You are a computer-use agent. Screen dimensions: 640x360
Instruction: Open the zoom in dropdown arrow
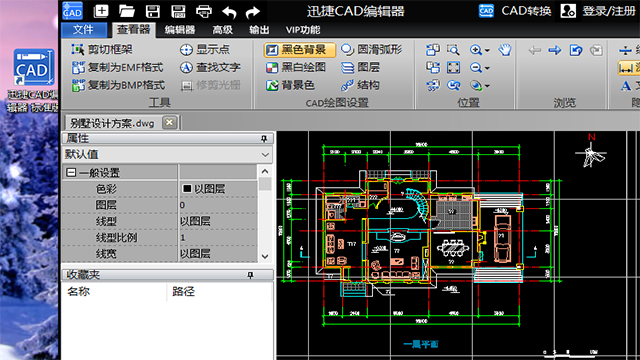point(487,51)
